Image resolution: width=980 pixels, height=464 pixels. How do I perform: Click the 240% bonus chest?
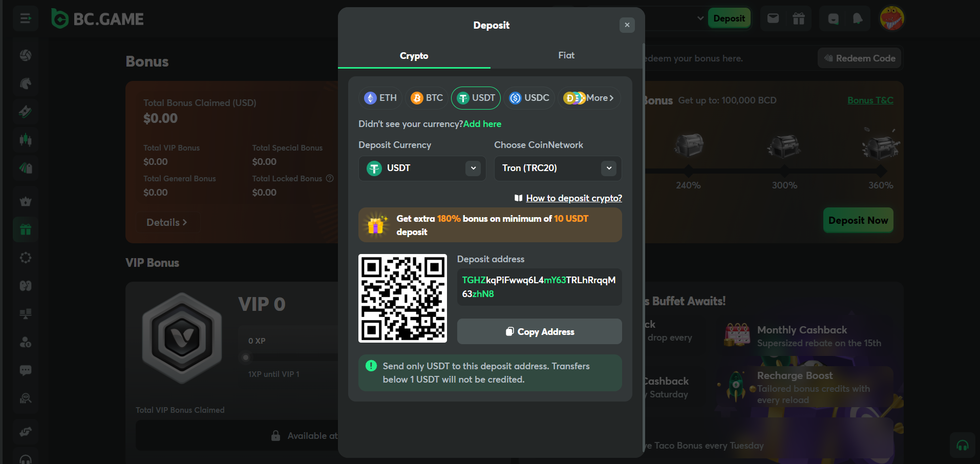(x=689, y=145)
